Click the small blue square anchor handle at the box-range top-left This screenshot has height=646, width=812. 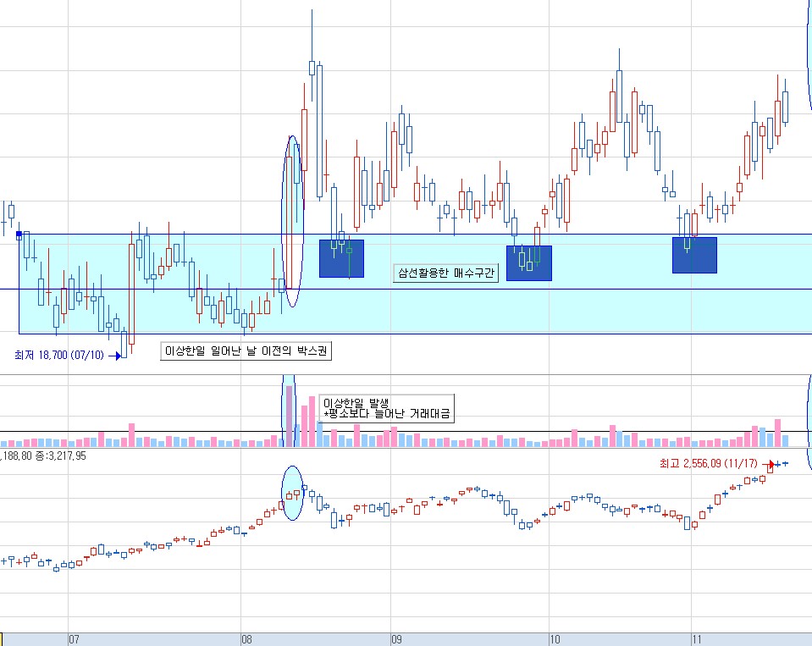click(19, 235)
